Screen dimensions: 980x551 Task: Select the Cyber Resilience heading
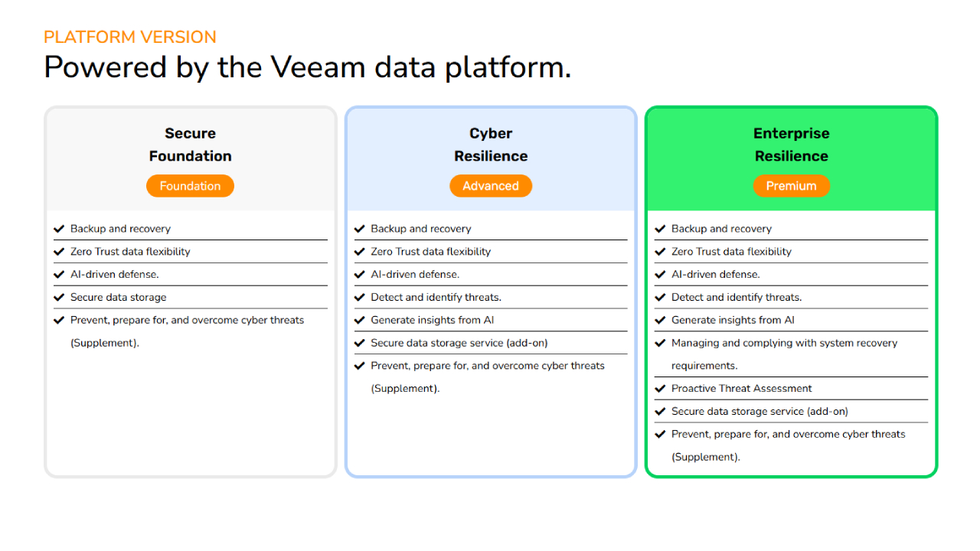[x=491, y=145]
